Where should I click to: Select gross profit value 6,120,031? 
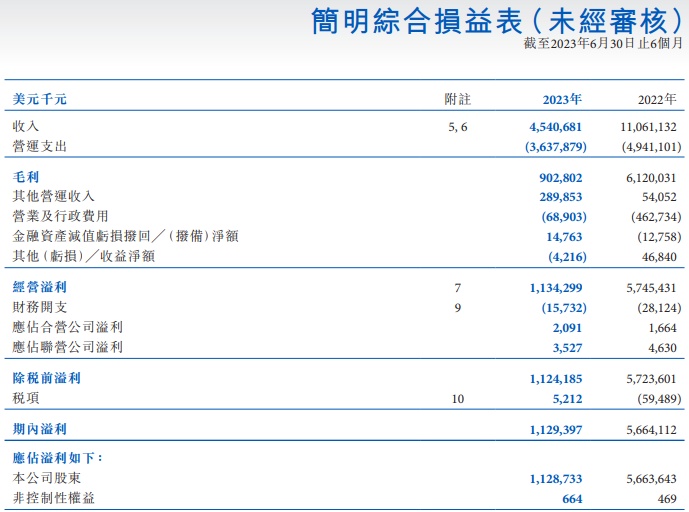pos(651,178)
